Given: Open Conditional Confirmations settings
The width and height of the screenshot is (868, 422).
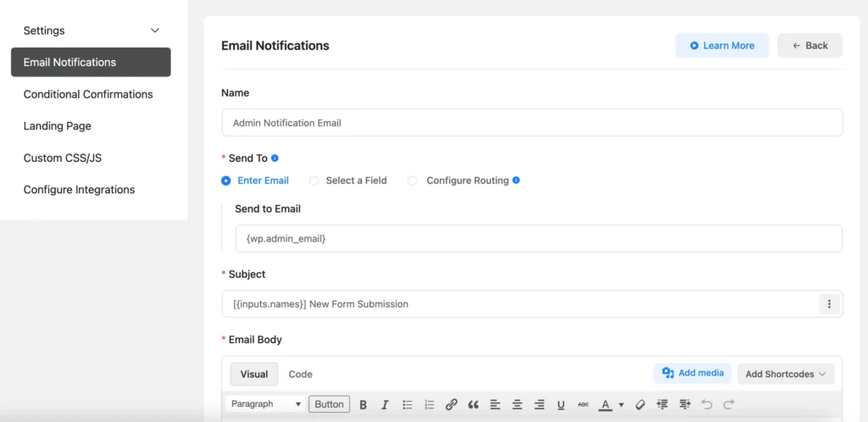Looking at the screenshot, I should pos(88,94).
